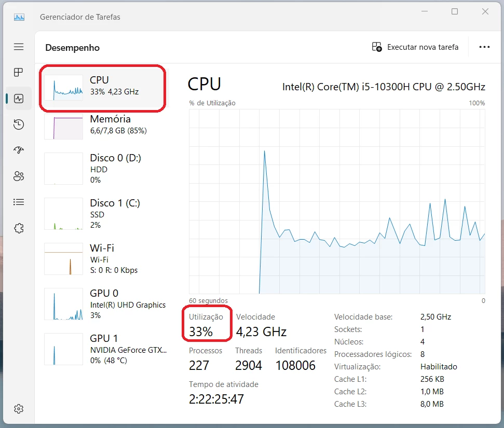This screenshot has width=504, height=428.
Task: Click the % de Utilização graph label
Action: [x=212, y=103]
